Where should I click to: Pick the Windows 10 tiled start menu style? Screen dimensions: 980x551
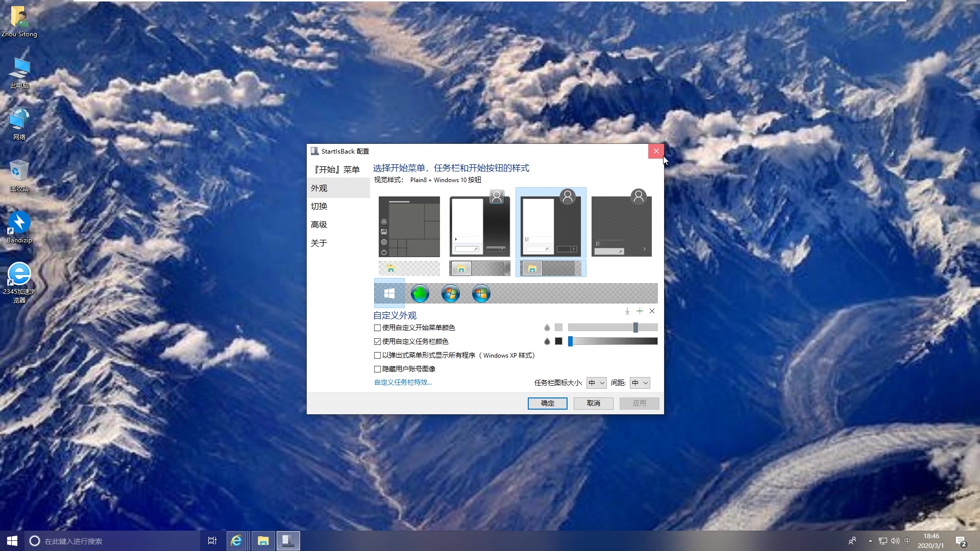pos(409,227)
